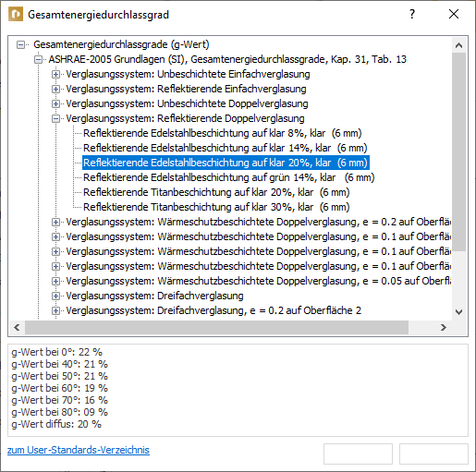The width and height of the screenshot is (476, 472).
Task: Collapse Reflektierende Doppelverglasung node
Action: click(55, 118)
